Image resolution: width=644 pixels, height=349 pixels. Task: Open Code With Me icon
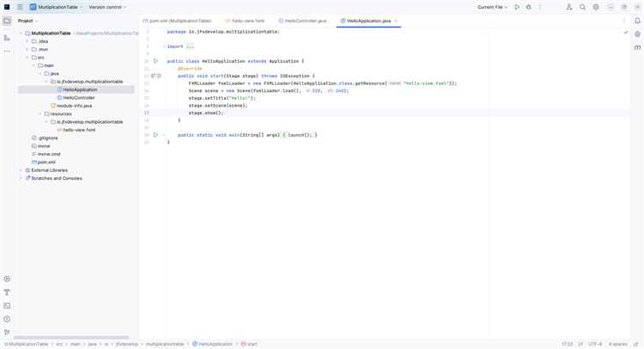[x=569, y=7]
